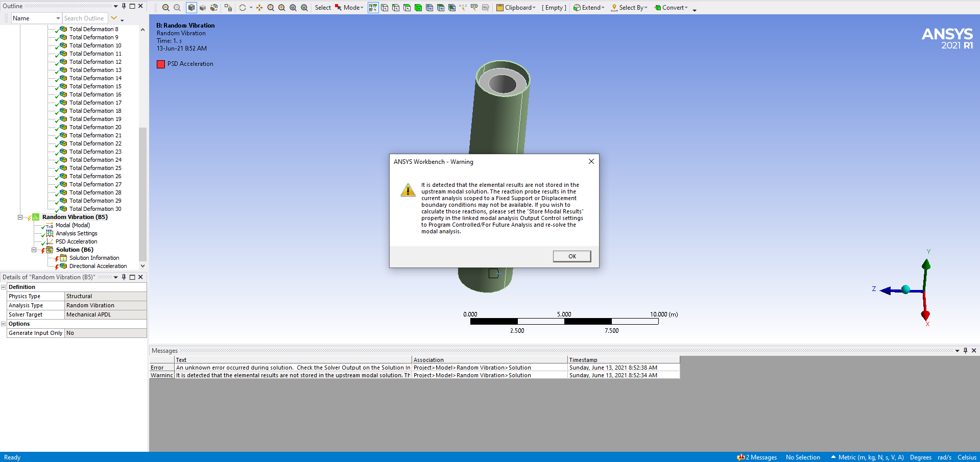Viewport: 980px width, 462px height.
Task: Toggle the shaded exterior with edges view
Action: (191, 8)
